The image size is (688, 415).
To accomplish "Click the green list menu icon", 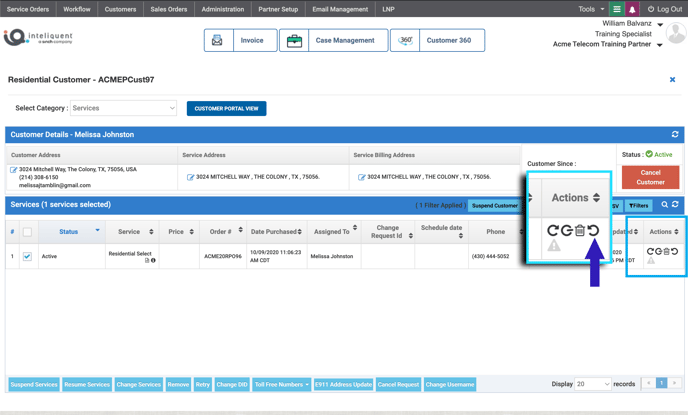I will [x=617, y=9].
